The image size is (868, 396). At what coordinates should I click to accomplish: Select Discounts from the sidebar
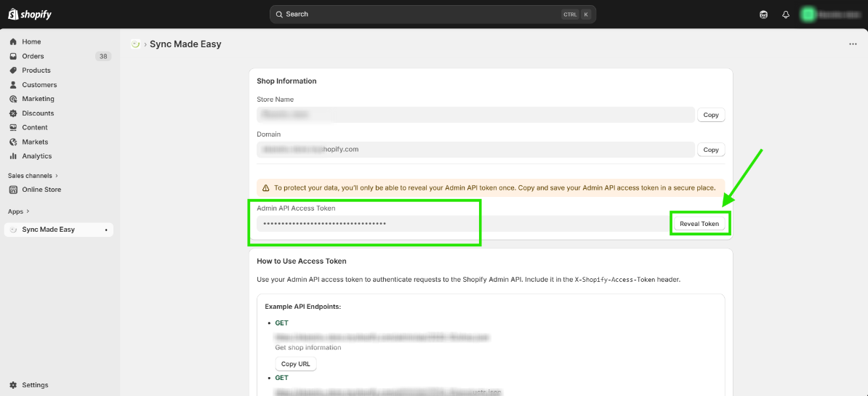tap(38, 113)
